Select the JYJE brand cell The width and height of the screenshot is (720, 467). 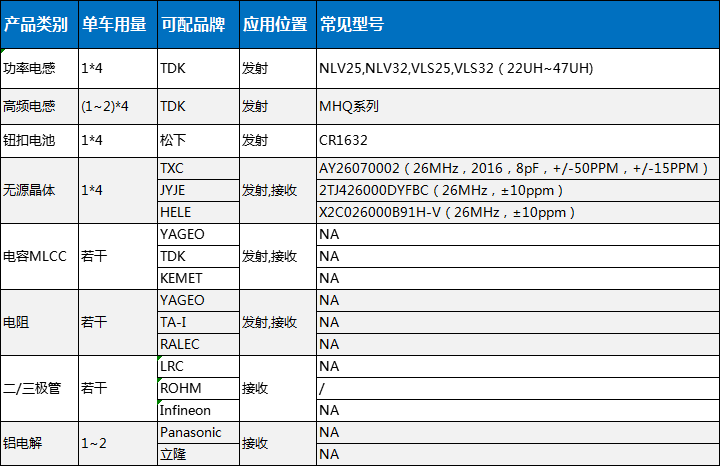198,191
